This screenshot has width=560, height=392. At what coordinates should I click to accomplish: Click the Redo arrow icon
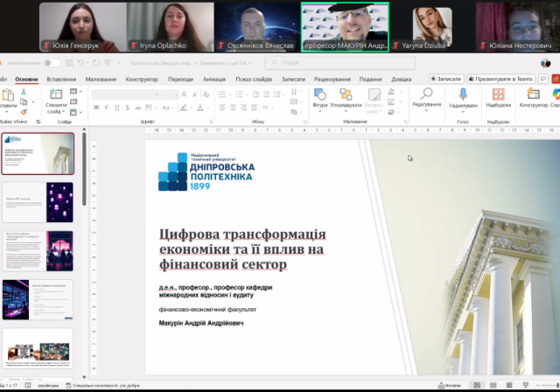[x=96, y=63]
